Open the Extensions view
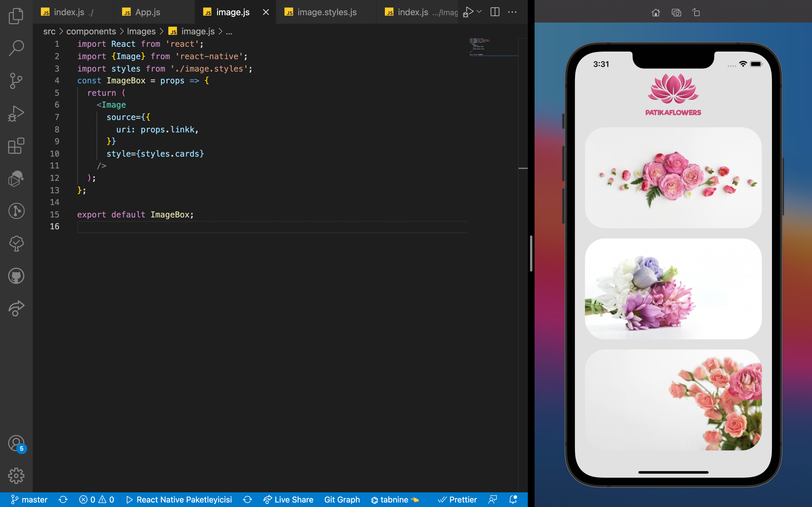The image size is (812, 507). [15, 146]
